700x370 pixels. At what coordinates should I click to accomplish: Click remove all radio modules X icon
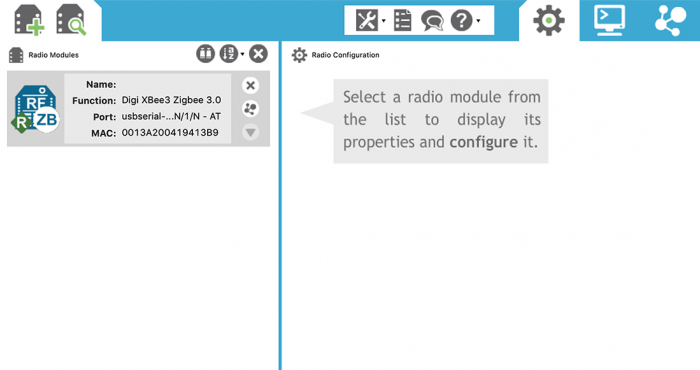258,54
